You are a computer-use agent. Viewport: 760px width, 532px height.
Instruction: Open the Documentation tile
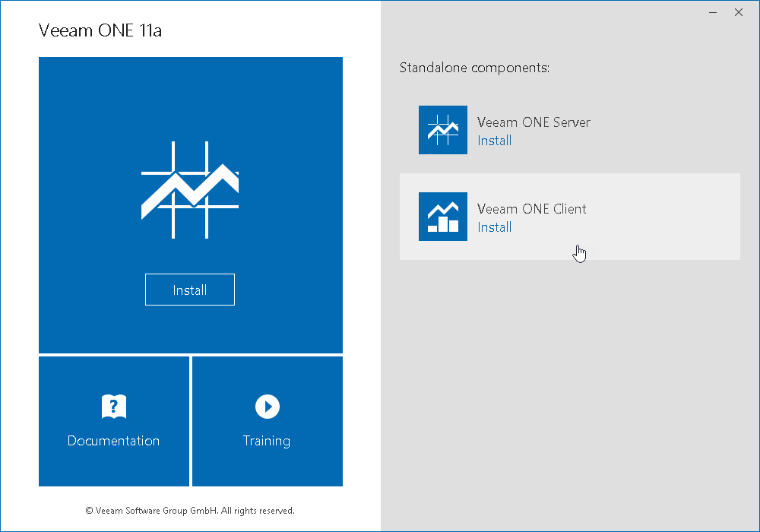tap(114, 421)
